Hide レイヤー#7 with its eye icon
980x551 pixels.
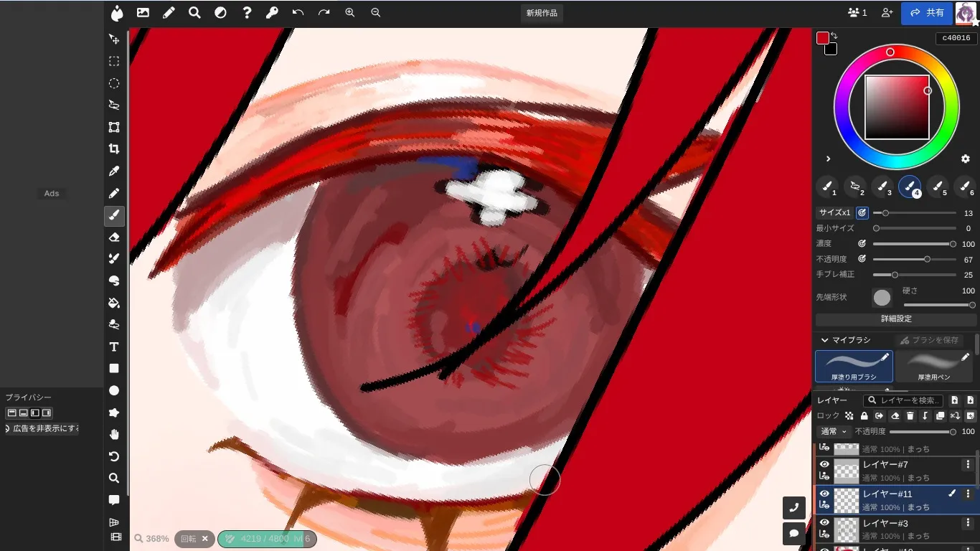[x=824, y=465]
